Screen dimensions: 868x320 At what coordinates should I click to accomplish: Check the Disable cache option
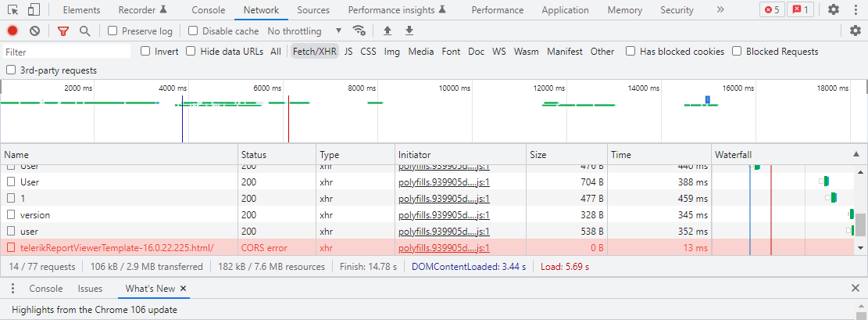(195, 31)
